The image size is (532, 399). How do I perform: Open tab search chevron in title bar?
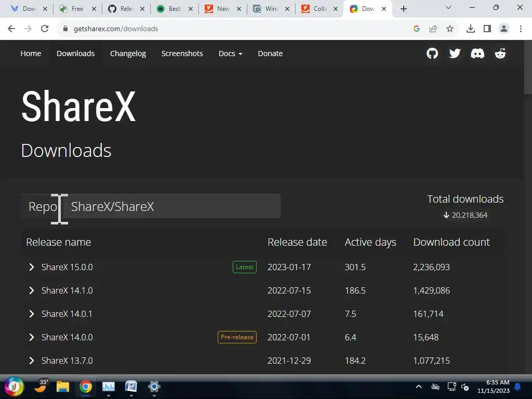coord(448,7)
